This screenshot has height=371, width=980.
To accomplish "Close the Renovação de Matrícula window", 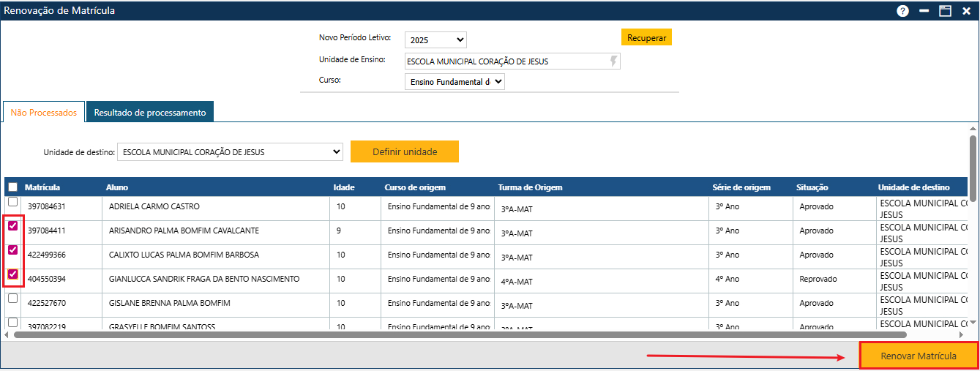I will (965, 11).
